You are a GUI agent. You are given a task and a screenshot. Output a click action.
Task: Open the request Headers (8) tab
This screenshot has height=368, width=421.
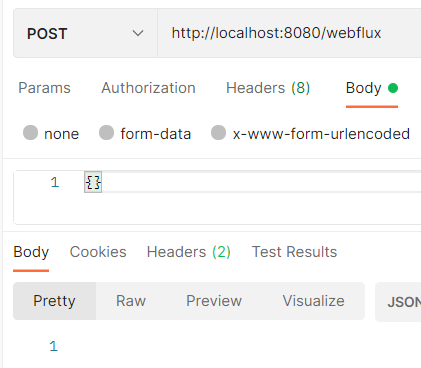click(268, 88)
